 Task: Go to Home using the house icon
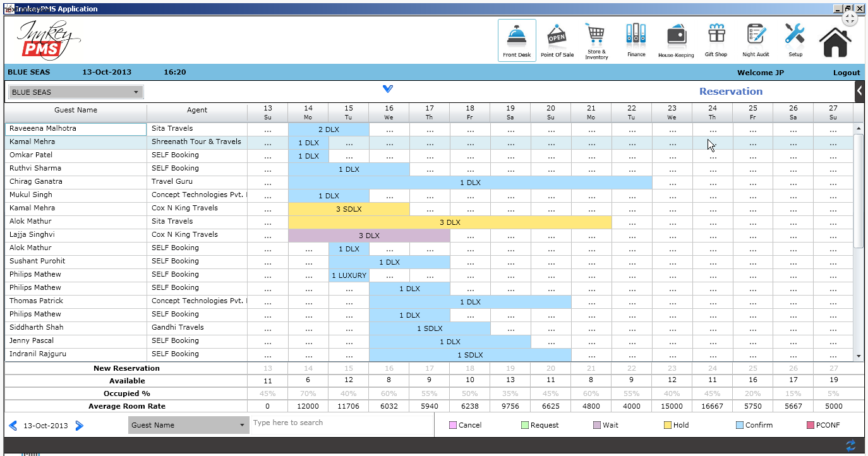835,38
